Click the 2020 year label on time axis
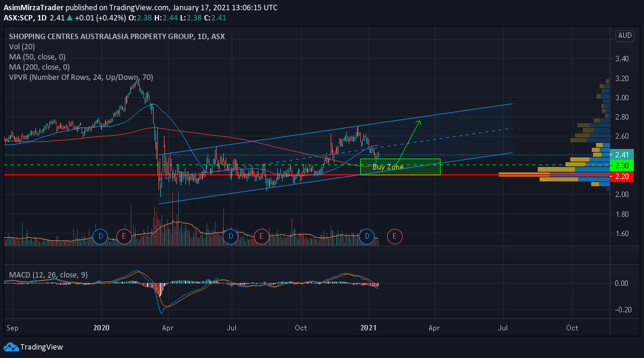 [x=101, y=327]
